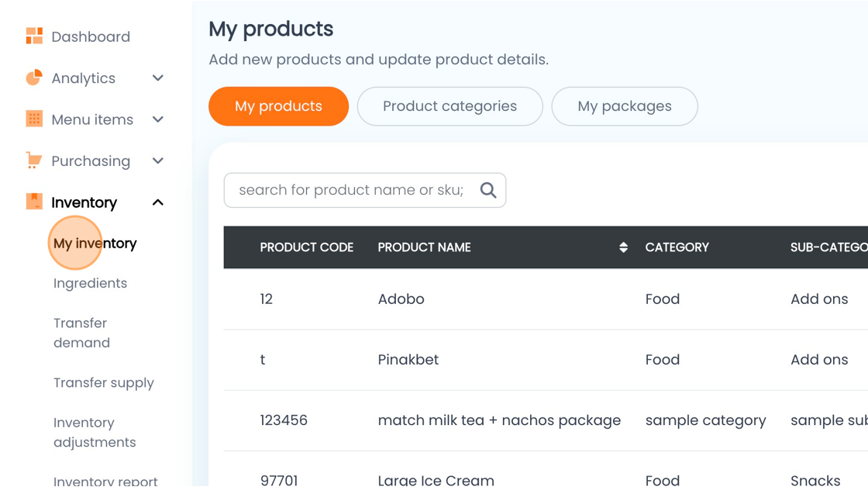Image resolution: width=868 pixels, height=487 pixels.
Task: Open Ingredients in the sidebar
Action: point(90,283)
